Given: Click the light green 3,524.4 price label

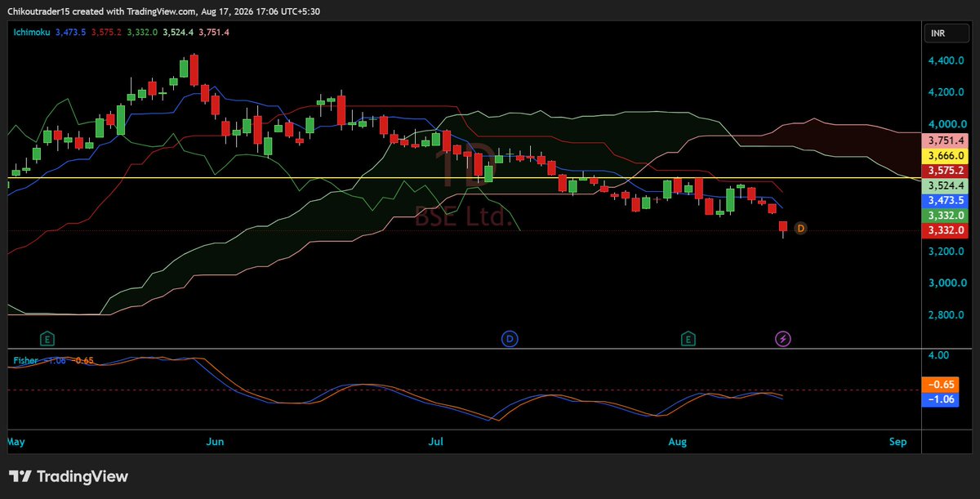Looking at the screenshot, I should (x=945, y=185).
